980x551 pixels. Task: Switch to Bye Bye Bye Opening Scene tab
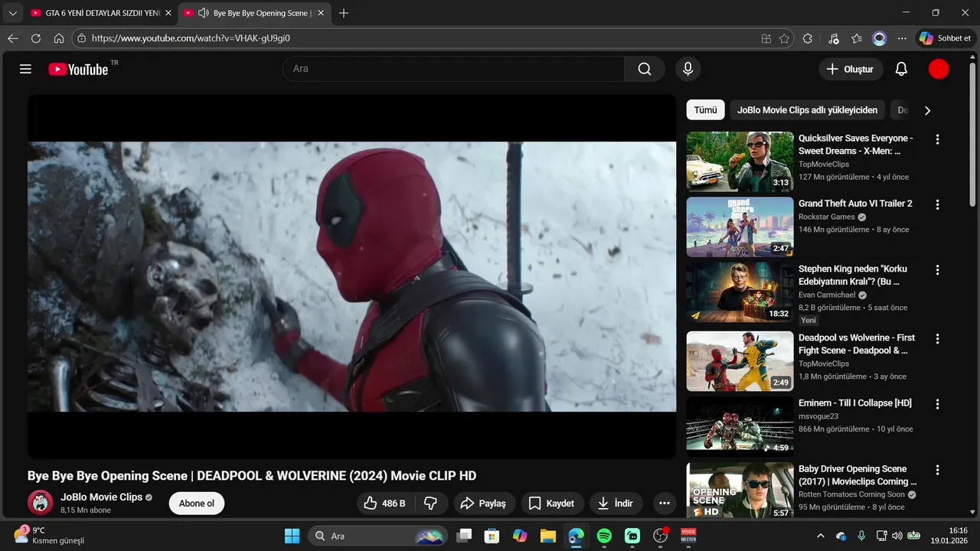click(x=255, y=13)
